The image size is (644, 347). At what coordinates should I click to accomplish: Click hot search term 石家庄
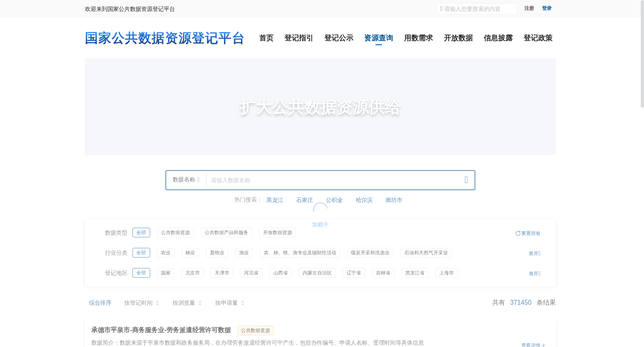click(x=305, y=200)
